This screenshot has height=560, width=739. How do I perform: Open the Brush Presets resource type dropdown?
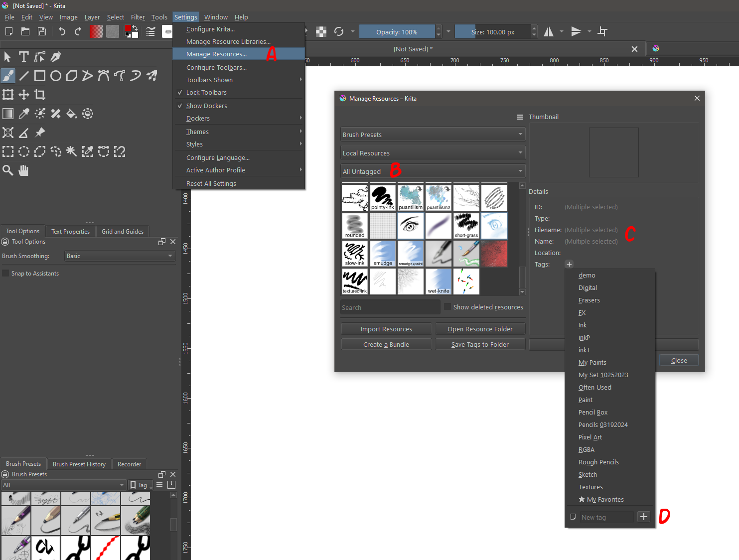click(x=433, y=135)
